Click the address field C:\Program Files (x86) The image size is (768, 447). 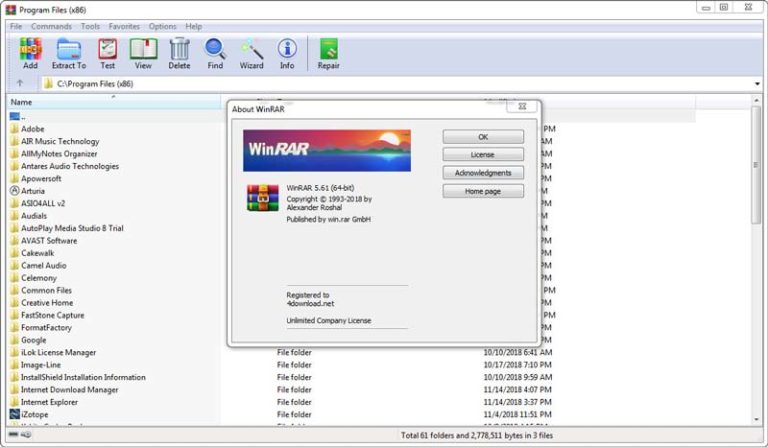click(x=397, y=84)
